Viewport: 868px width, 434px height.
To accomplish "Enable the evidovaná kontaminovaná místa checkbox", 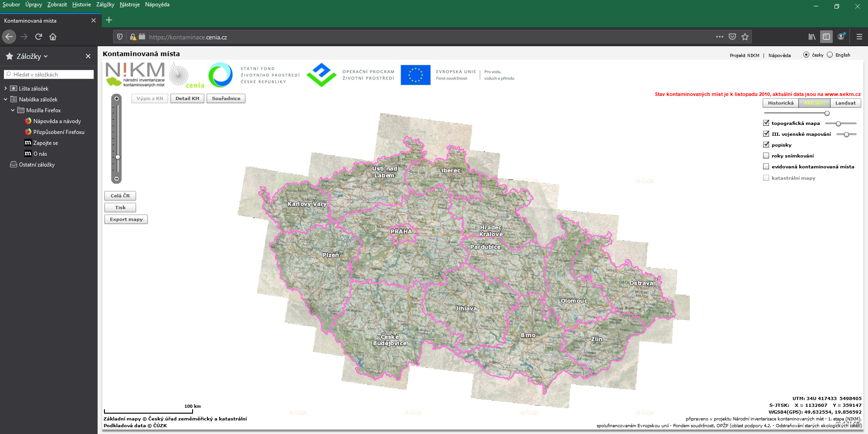I will (x=766, y=167).
